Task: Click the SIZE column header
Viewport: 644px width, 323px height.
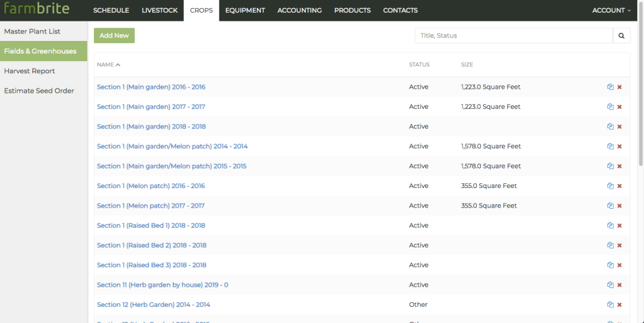Action: (467, 64)
